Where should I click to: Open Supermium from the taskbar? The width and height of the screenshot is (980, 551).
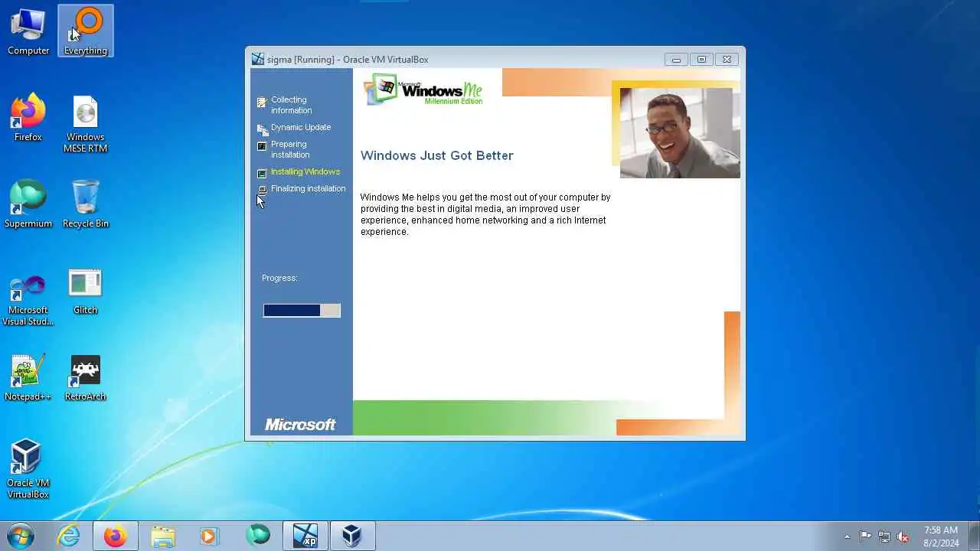(257, 536)
